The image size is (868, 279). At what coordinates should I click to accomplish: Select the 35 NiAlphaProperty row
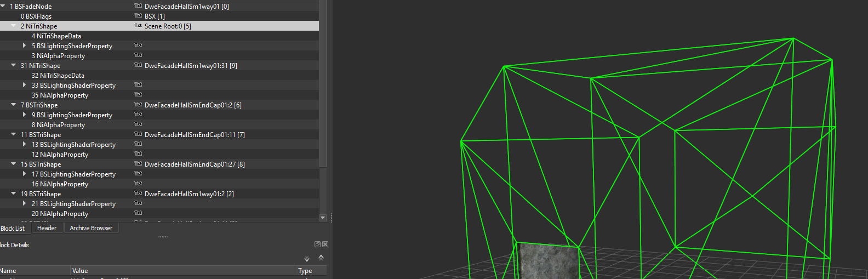(159, 95)
